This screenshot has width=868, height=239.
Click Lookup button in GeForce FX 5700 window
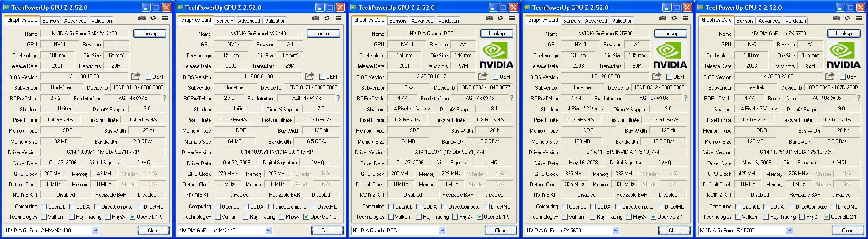tap(844, 34)
